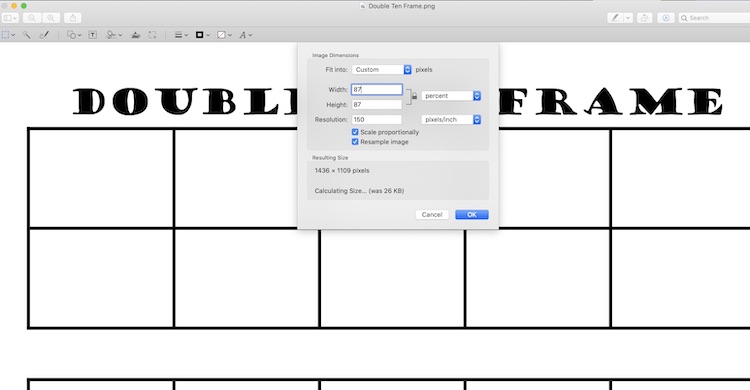Viewport: 750px width, 390px height.
Task: Zoom in with the plus magnifier
Action: pos(51,18)
